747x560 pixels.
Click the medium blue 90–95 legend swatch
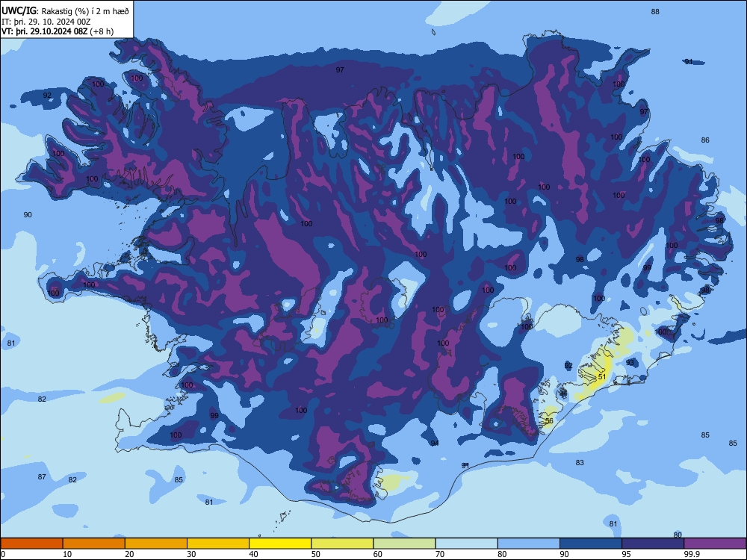[591, 544]
